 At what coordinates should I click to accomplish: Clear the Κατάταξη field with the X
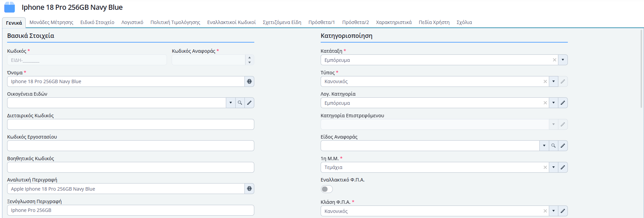(x=554, y=60)
